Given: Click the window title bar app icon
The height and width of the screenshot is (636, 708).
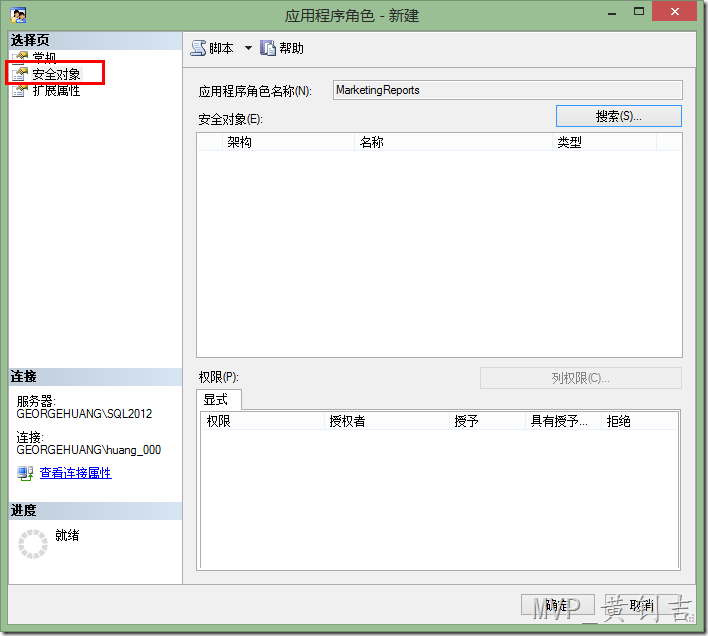Looking at the screenshot, I should coord(18,15).
